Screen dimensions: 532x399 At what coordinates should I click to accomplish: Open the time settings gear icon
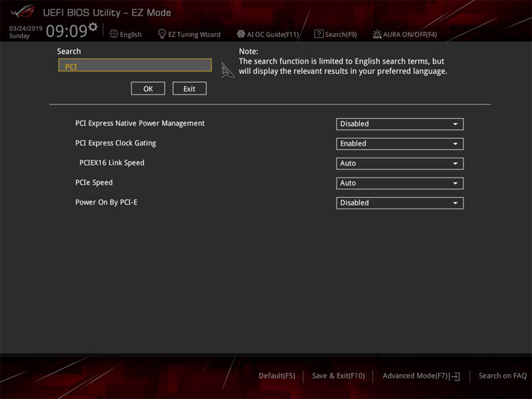click(92, 27)
